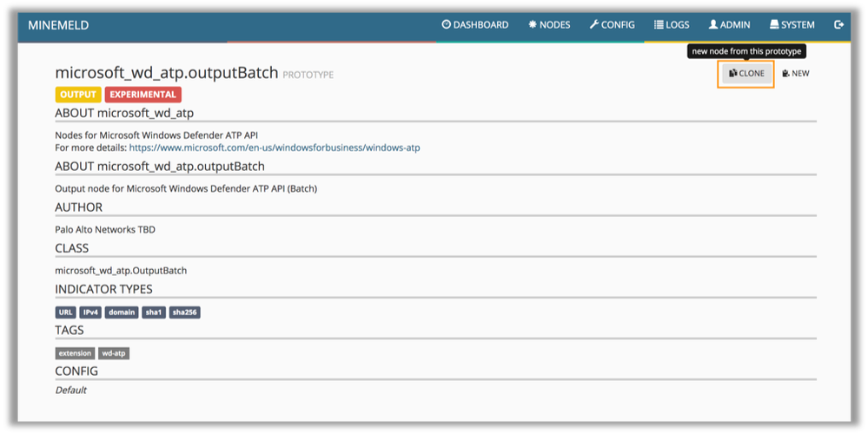Select the OUTPUT yellow label
The height and width of the screenshot is (434, 868).
78,95
